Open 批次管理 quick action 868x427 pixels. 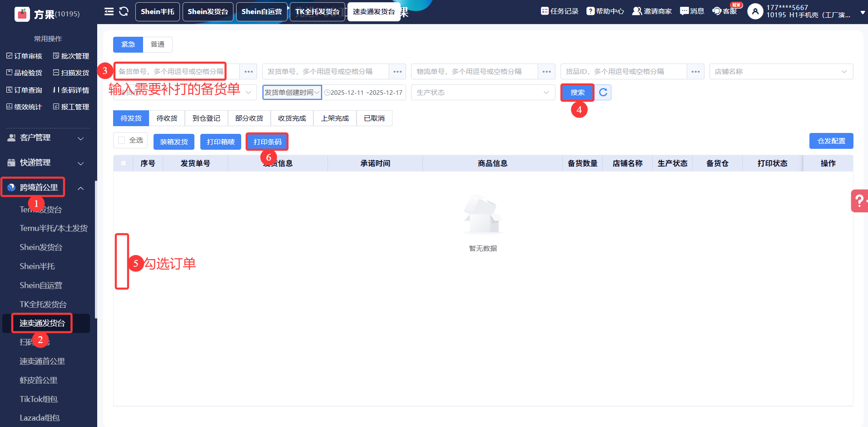tap(71, 56)
